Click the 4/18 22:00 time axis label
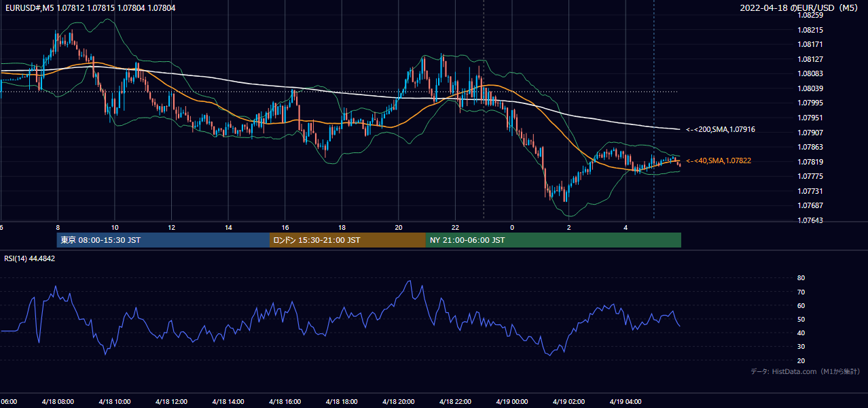The height and width of the screenshot is (408, 868). tap(455, 402)
